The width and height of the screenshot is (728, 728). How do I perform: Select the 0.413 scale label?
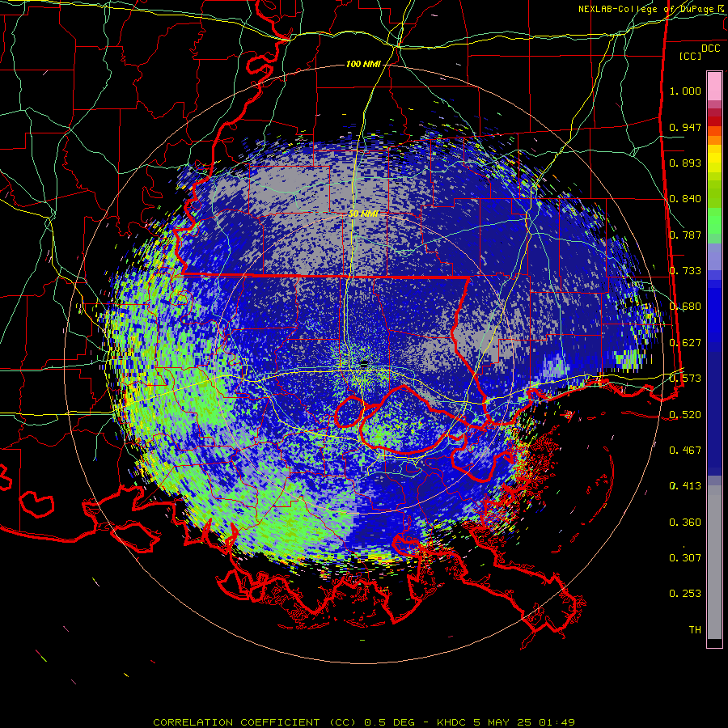point(685,486)
